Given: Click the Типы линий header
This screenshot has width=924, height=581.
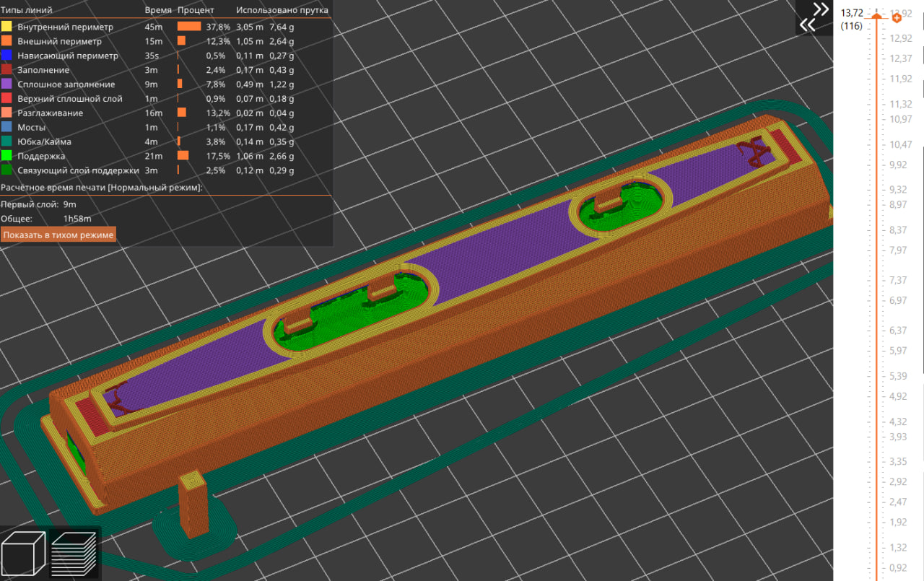Looking at the screenshot, I should click(26, 11).
